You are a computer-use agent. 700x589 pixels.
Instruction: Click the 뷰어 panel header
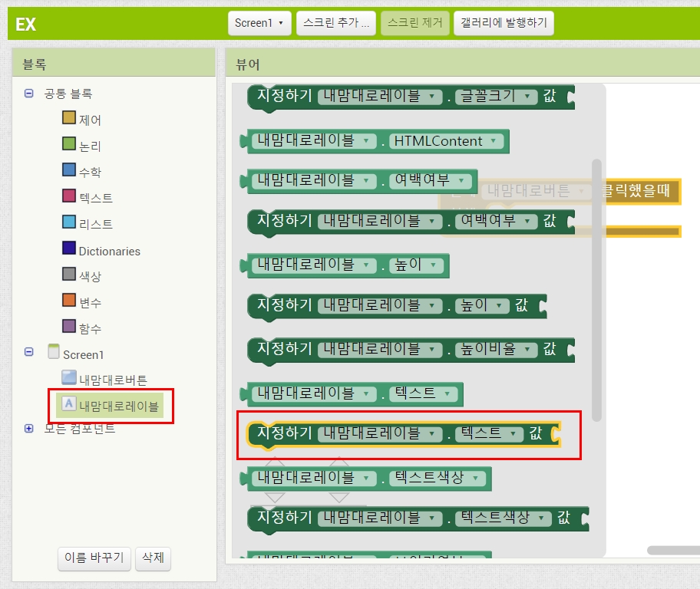463,63
